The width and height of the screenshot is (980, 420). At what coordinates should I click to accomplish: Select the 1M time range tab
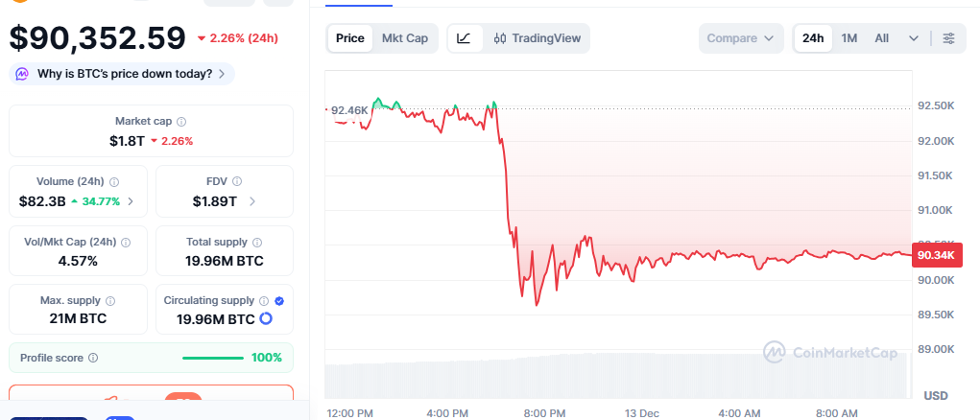(x=849, y=38)
